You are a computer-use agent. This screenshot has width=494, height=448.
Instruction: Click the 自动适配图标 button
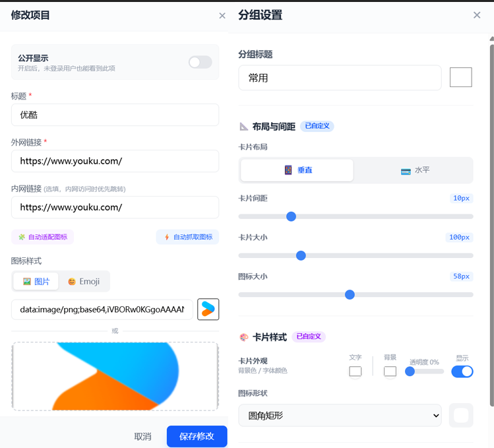coord(42,237)
